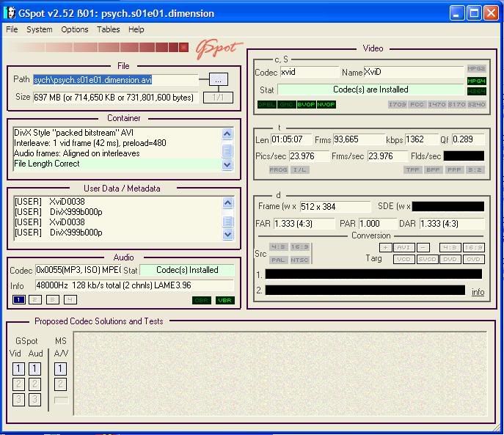Toggle the Targ 4:3 aspect option

pyautogui.click(x=450, y=247)
